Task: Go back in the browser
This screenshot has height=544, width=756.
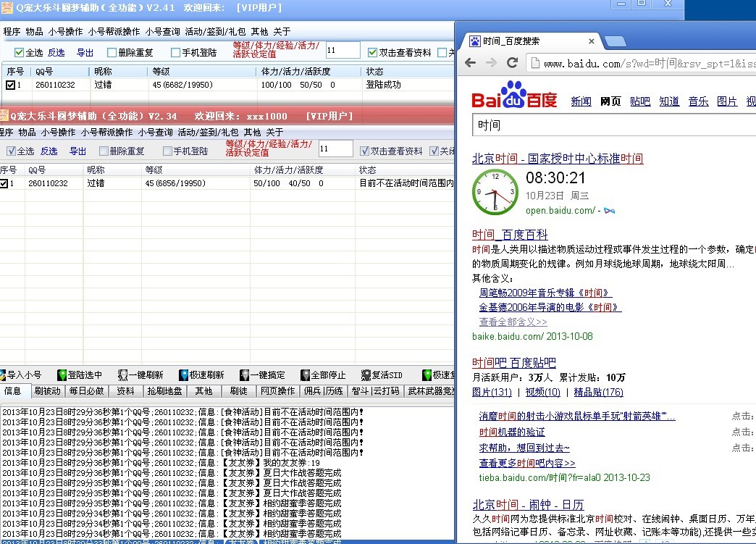Action: (x=471, y=63)
